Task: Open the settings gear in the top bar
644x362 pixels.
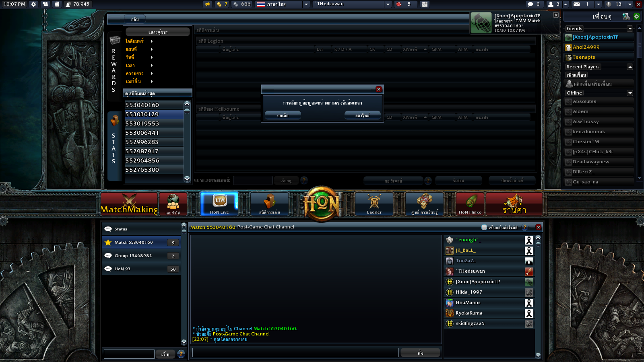Action: [33, 4]
